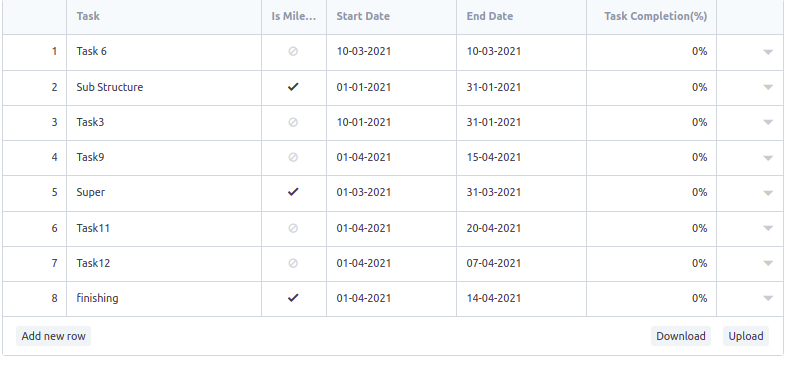Open dropdown arrow on Super row
799x370 pixels.
(x=768, y=193)
